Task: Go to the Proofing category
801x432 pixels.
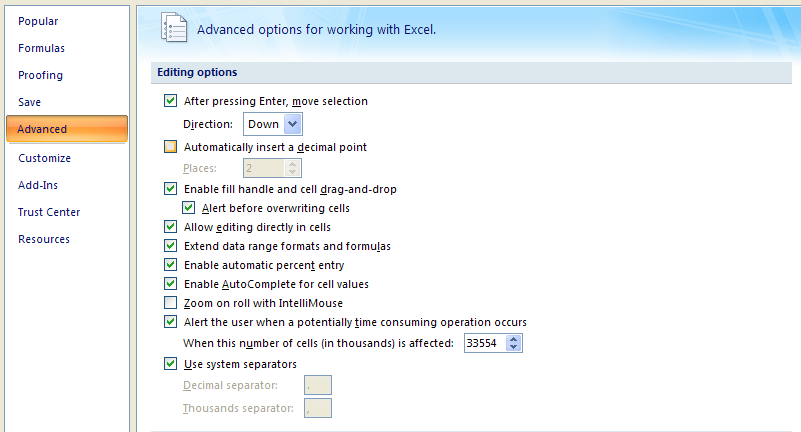Action: pos(40,75)
